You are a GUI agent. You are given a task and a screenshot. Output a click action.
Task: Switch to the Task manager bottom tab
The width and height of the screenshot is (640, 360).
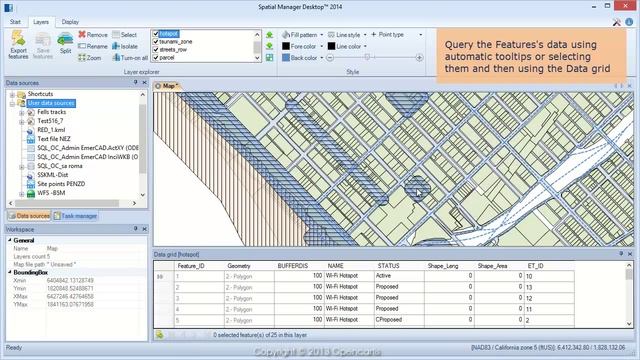point(76,216)
